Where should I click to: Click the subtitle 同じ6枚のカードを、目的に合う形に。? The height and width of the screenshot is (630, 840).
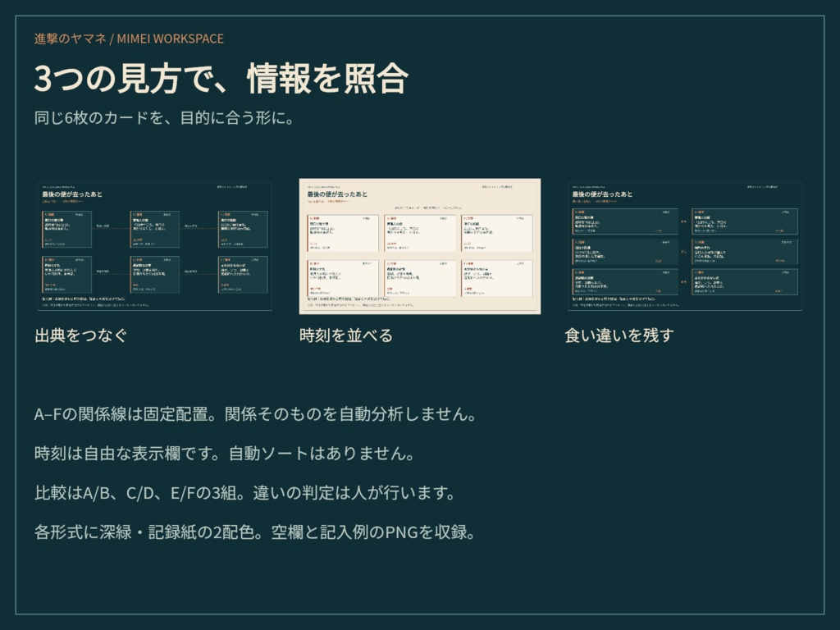[x=164, y=117]
